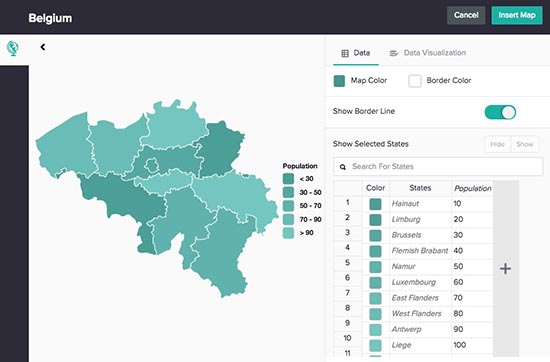
Task: Click the population value 100 cell
Action: pyautogui.click(x=472, y=346)
